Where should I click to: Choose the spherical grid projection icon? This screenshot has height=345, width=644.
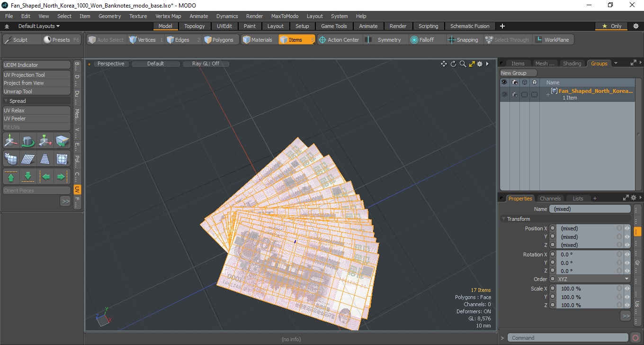[62, 159]
